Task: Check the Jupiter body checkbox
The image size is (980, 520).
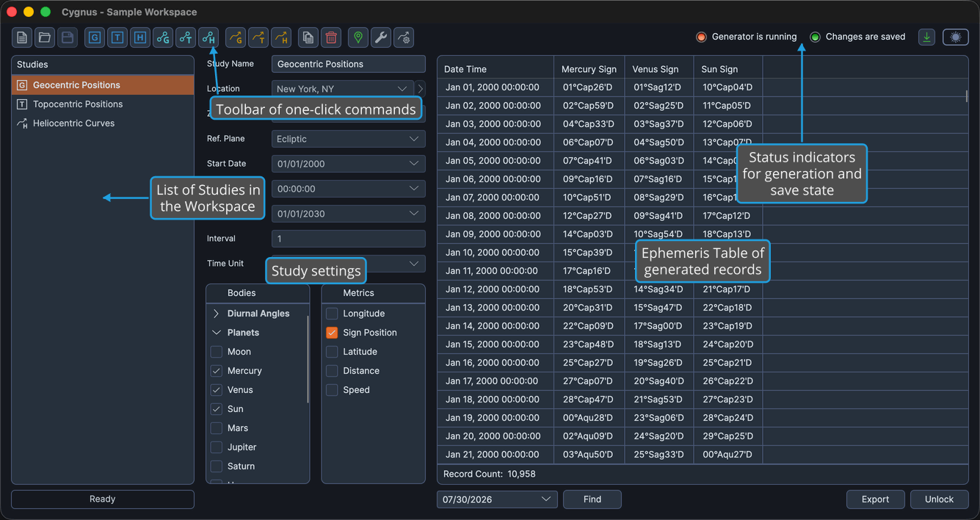Action: tap(217, 447)
